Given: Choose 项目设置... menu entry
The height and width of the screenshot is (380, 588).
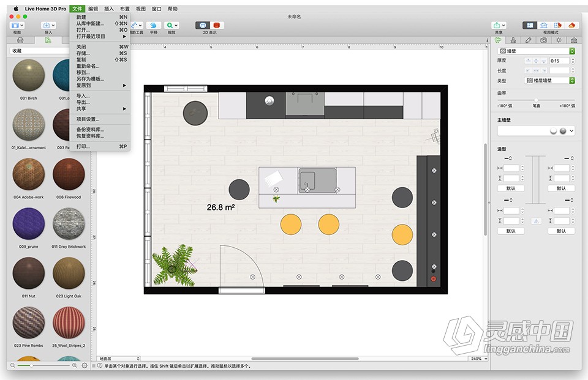Looking at the screenshot, I should coord(100,119).
